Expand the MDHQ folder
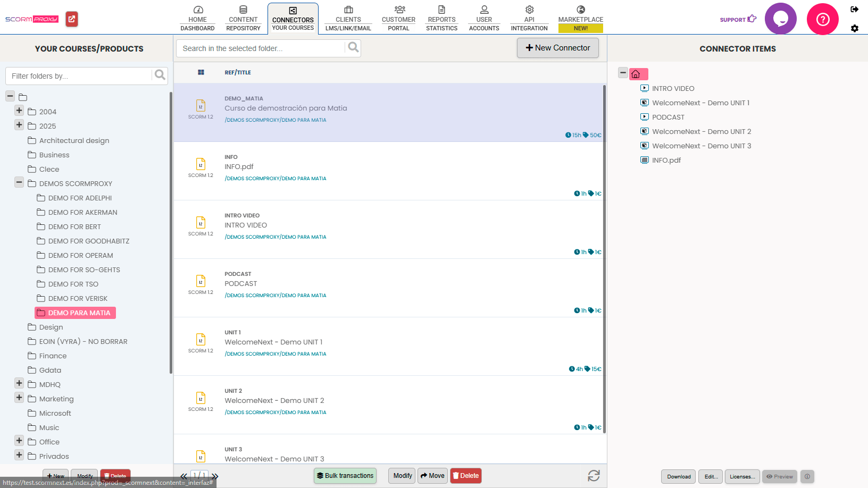 [19, 383]
